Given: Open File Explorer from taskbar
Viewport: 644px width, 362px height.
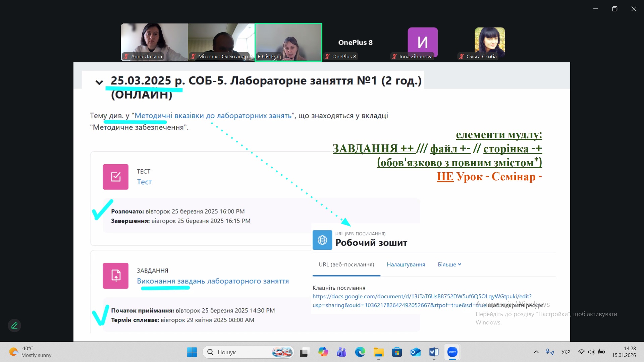Looking at the screenshot, I should coord(378,352).
